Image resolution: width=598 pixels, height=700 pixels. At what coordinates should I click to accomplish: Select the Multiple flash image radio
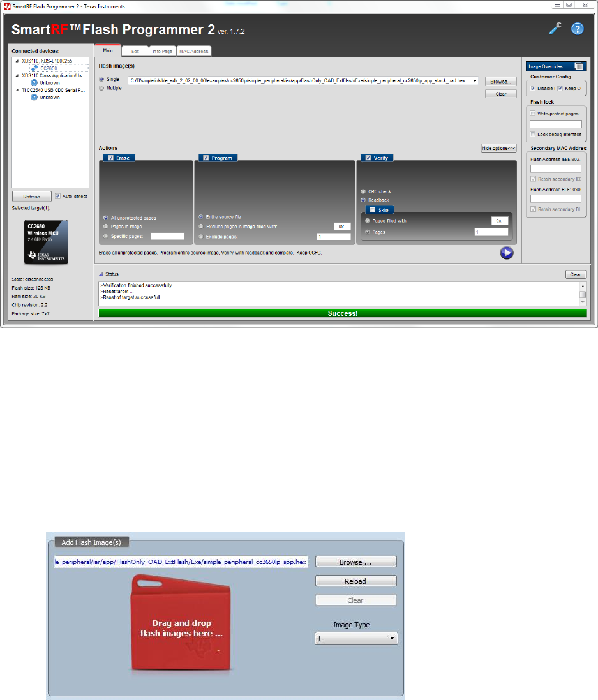point(102,88)
